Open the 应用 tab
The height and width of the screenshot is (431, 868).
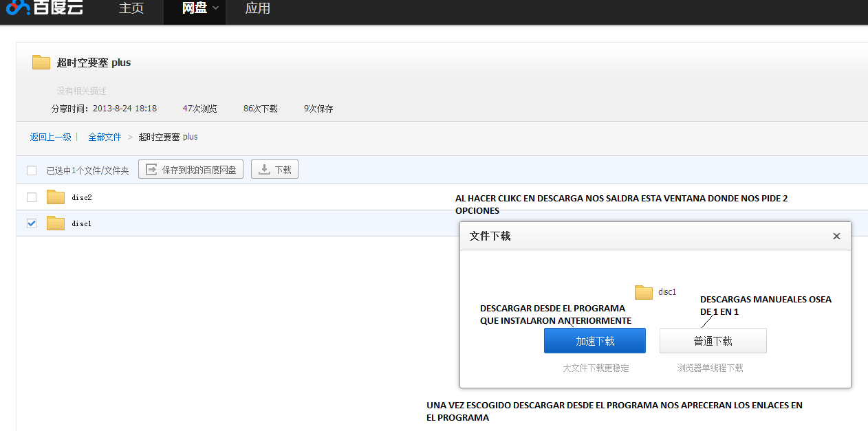coord(257,9)
